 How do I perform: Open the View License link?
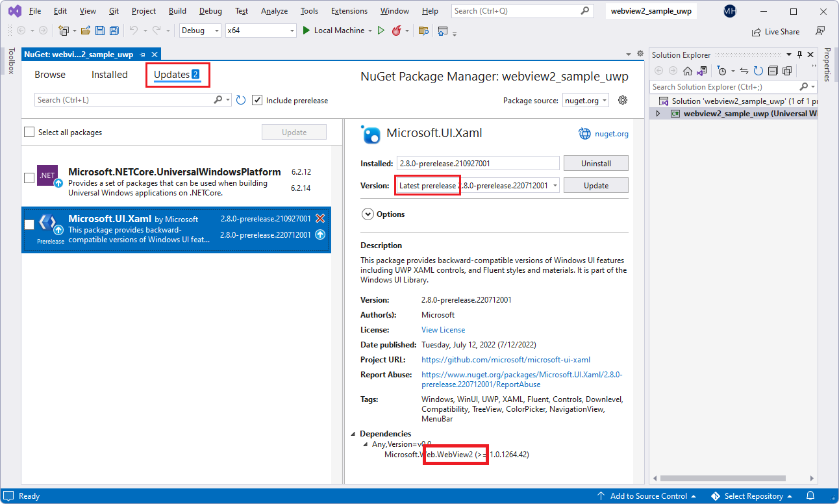(x=443, y=329)
